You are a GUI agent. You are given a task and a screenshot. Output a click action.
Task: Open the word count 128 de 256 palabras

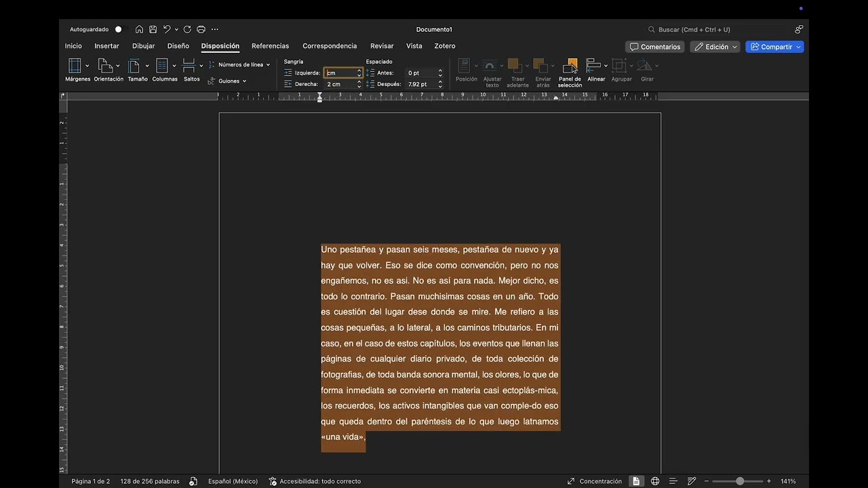coord(150,481)
